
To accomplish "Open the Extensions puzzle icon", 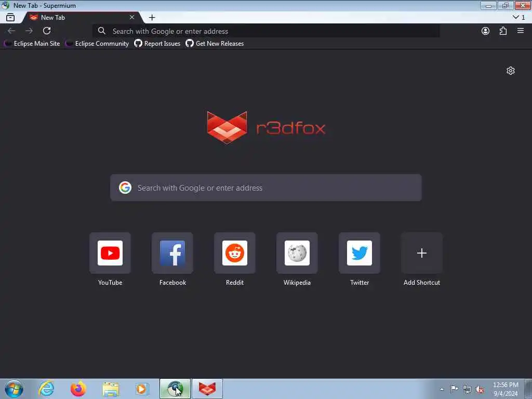I will click(503, 31).
